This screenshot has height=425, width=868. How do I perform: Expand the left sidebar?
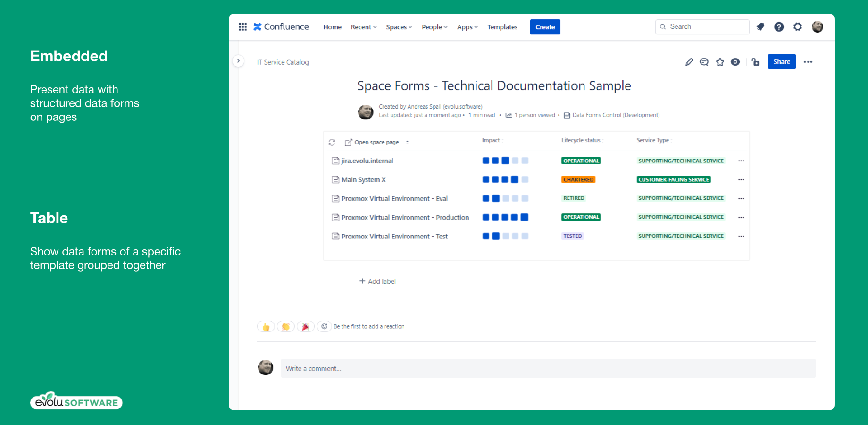(238, 61)
